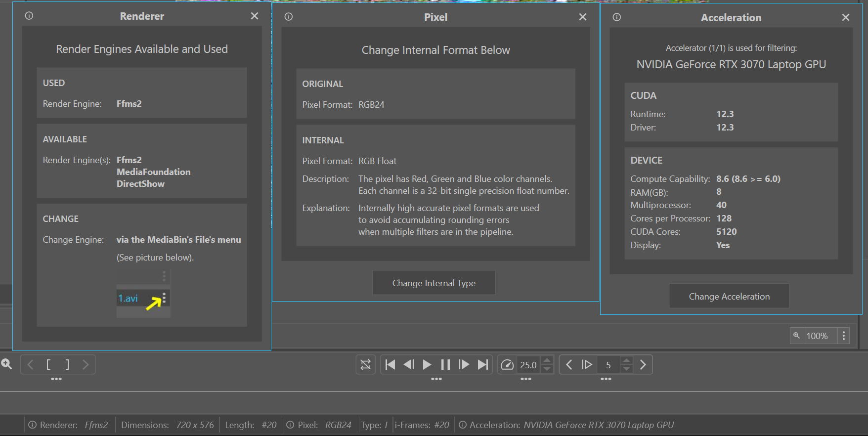Viewport: 868px width, 436px height.
Task: Play the video in reverse
Action: click(x=409, y=365)
